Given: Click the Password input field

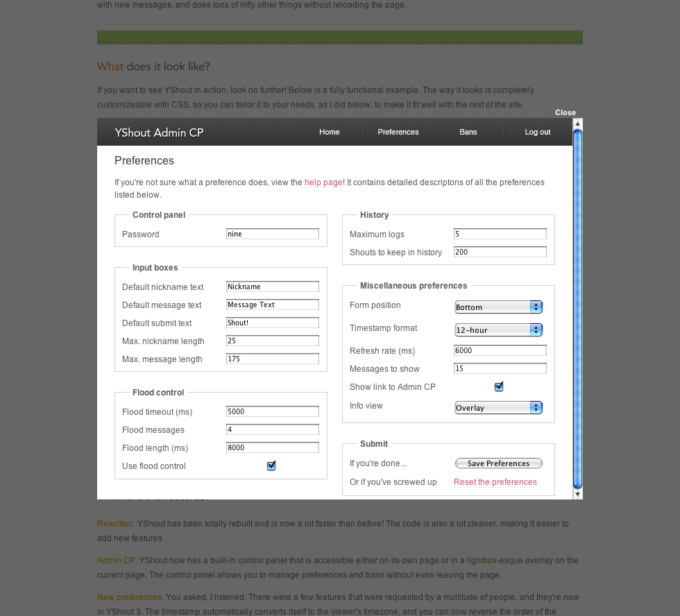Looking at the screenshot, I should tap(272, 234).
